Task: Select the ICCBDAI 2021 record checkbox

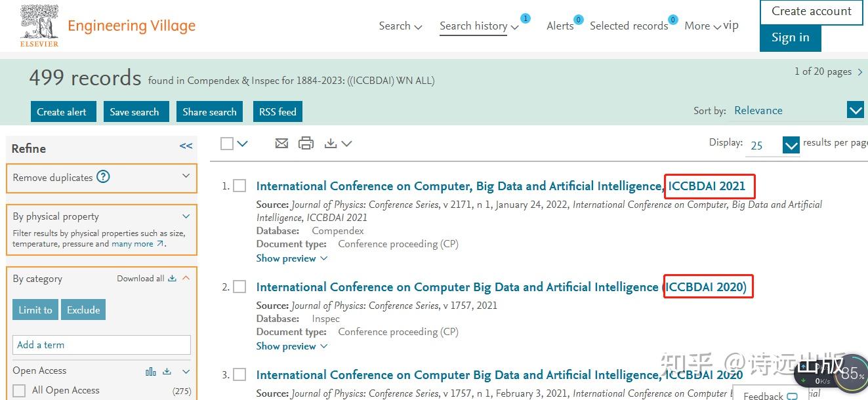Action: click(239, 186)
